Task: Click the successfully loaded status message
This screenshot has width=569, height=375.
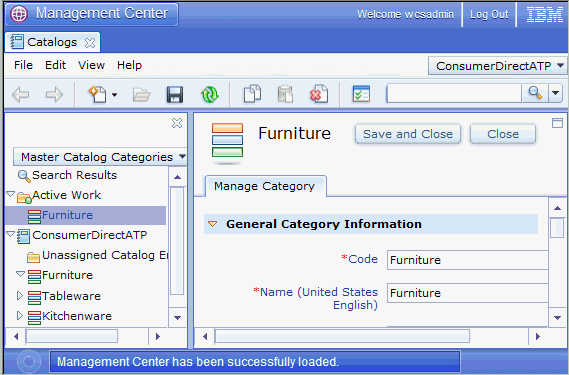Action: 198,362
